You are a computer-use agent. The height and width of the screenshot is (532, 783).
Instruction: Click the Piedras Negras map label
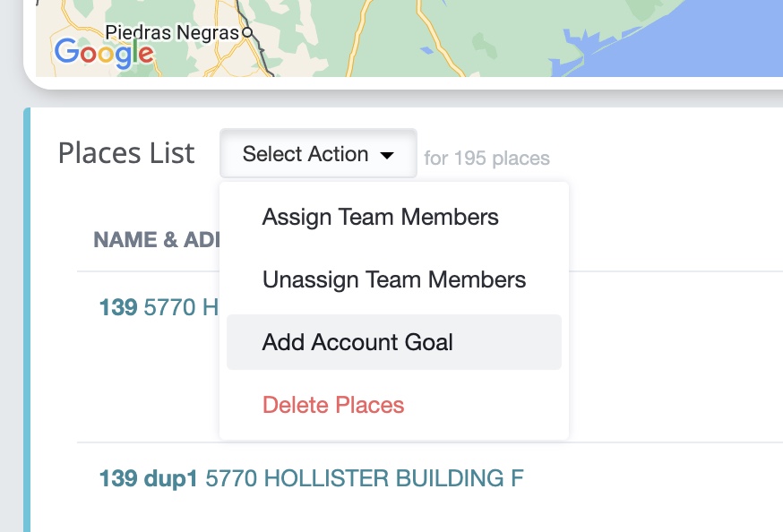pyautogui.click(x=172, y=33)
